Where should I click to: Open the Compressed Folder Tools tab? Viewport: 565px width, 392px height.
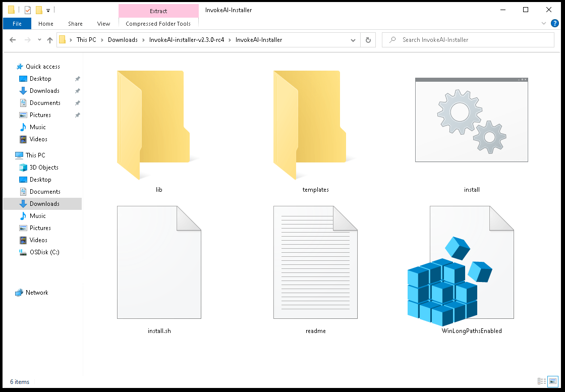[x=158, y=24]
